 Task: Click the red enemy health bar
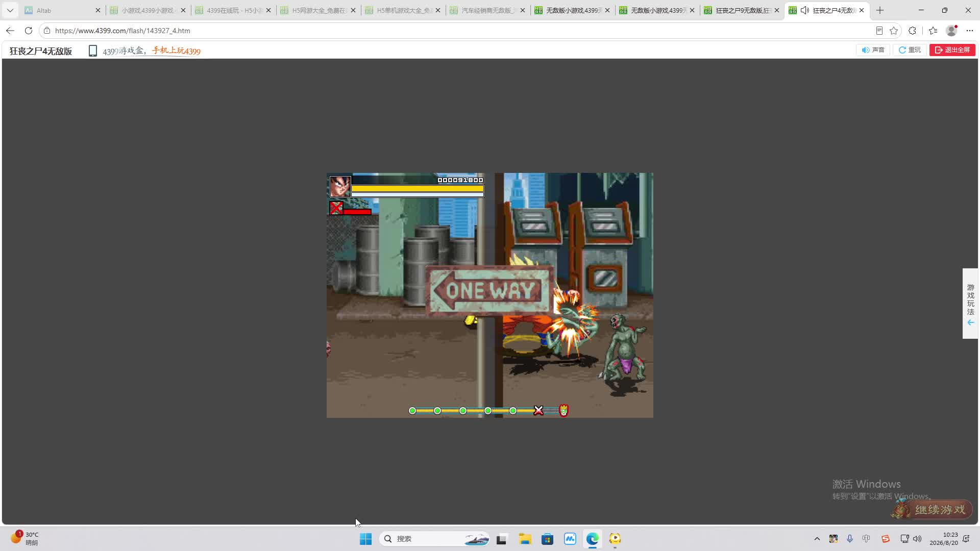357,212
